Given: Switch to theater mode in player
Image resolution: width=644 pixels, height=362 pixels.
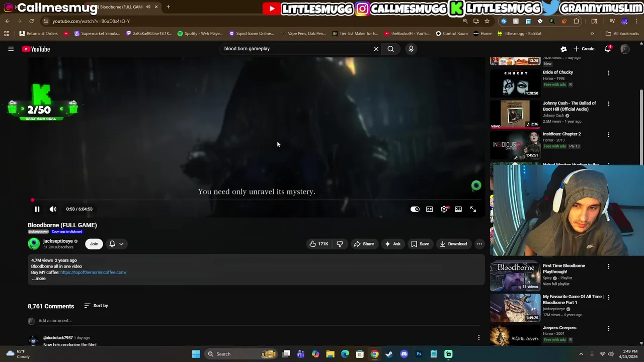Looking at the screenshot, I should (x=458, y=209).
